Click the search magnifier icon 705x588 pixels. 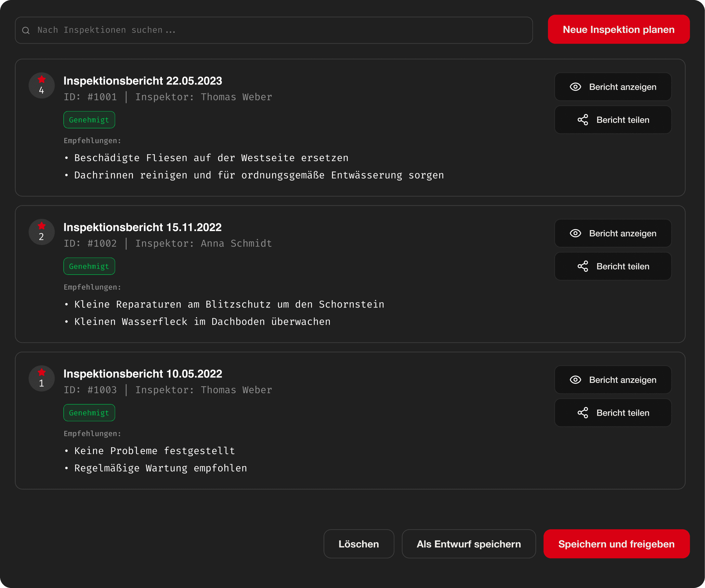[26, 31]
